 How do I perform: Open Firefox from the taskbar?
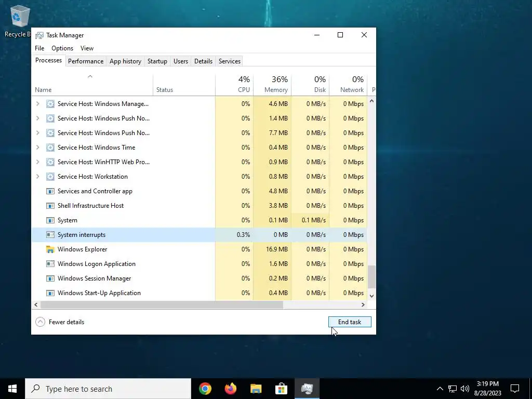pyautogui.click(x=231, y=389)
